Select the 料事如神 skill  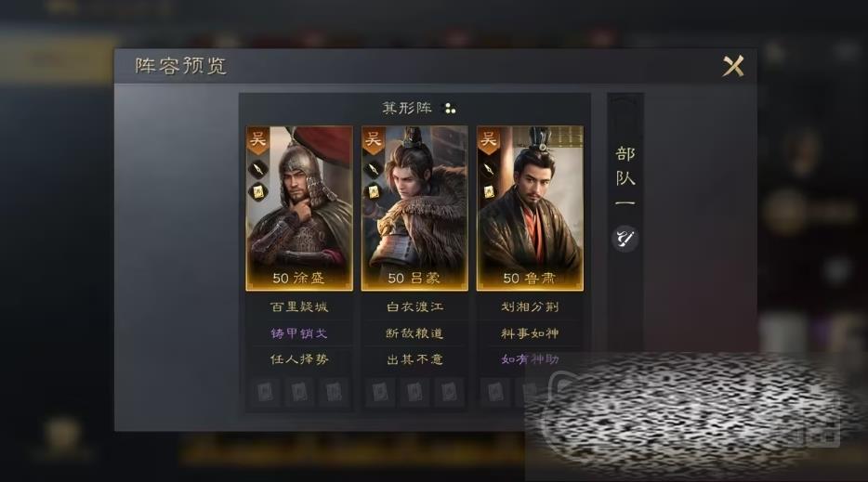pos(530,333)
